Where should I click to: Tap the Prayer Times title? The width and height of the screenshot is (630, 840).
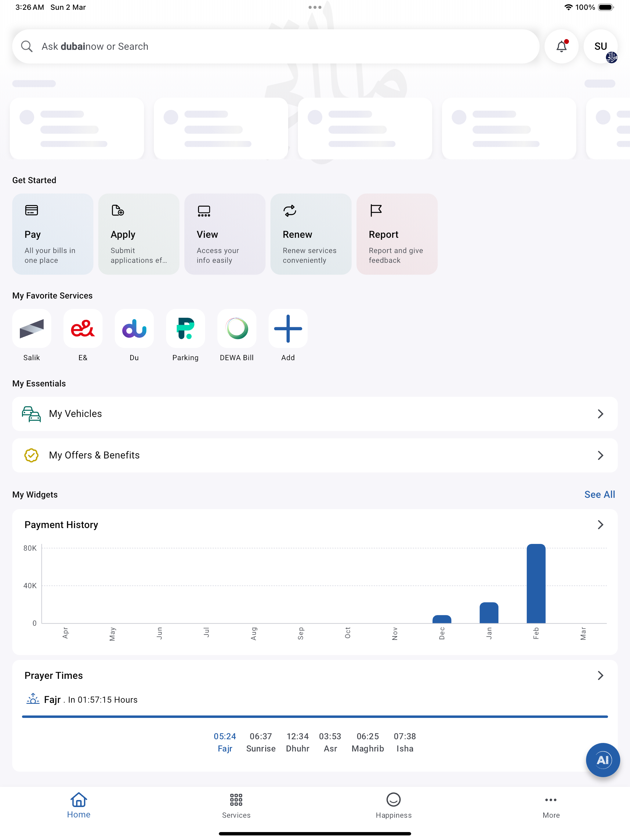point(53,675)
